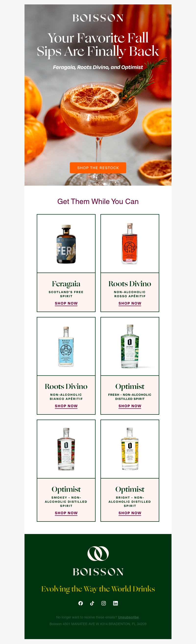The height and width of the screenshot is (644, 196).
Task: Open the Facebook icon in footer
Action: pyautogui.click(x=81, y=603)
